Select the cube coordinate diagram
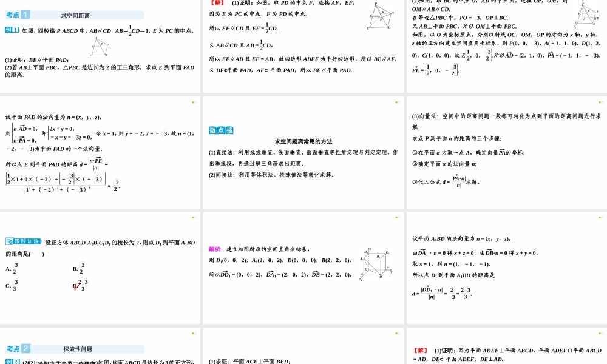This screenshot has width=607, height=364. (x=376, y=264)
